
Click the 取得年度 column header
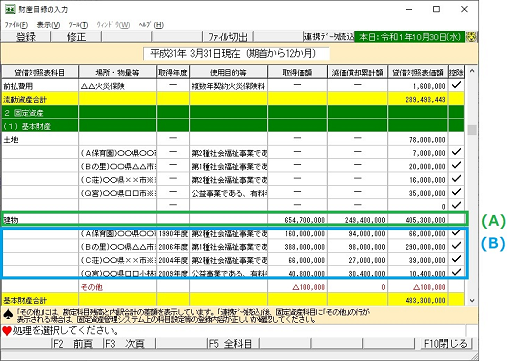(x=173, y=72)
